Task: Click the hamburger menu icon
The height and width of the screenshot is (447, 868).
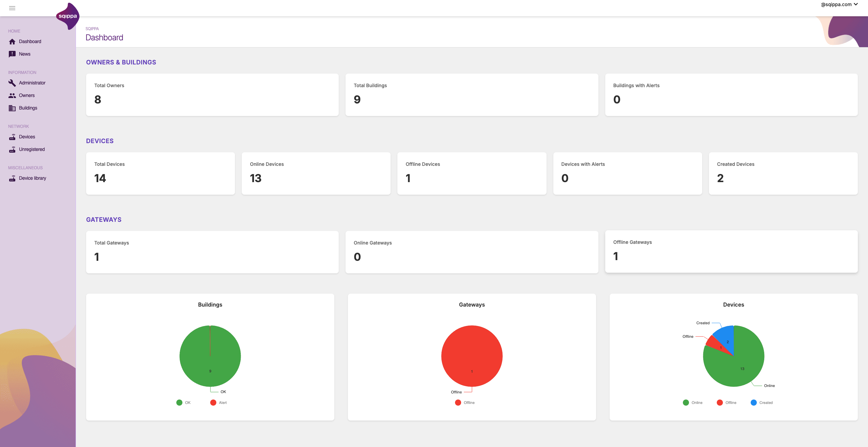Action: pos(12,8)
